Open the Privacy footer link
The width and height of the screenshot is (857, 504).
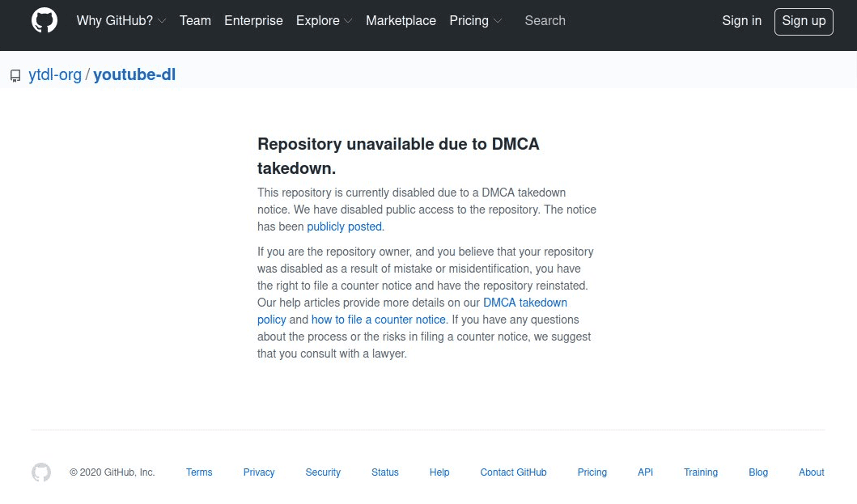click(x=259, y=472)
